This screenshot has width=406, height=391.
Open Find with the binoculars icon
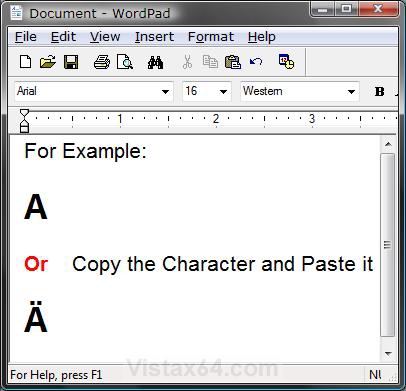pyautogui.click(x=155, y=62)
